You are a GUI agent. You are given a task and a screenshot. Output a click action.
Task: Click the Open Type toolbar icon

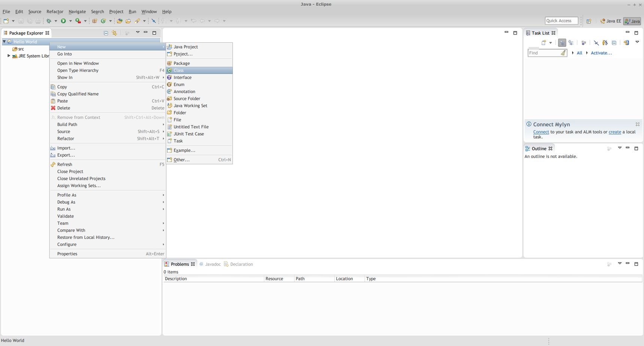pos(119,21)
